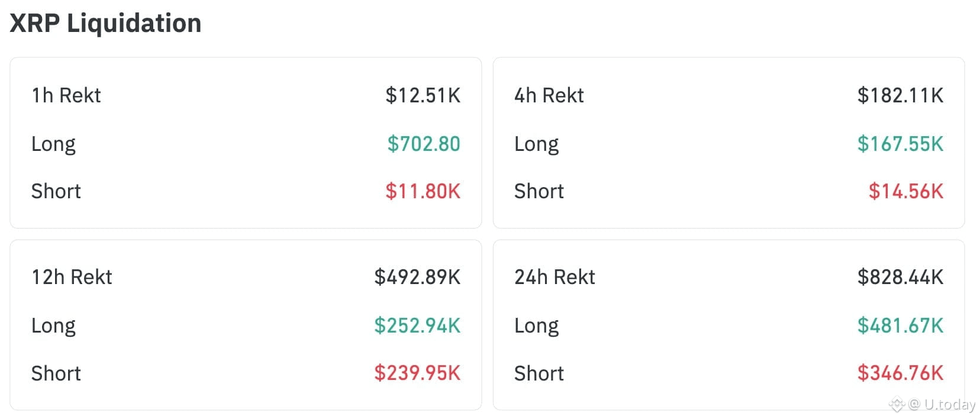
Task: Select the 4h Rekt label
Action: tap(549, 95)
